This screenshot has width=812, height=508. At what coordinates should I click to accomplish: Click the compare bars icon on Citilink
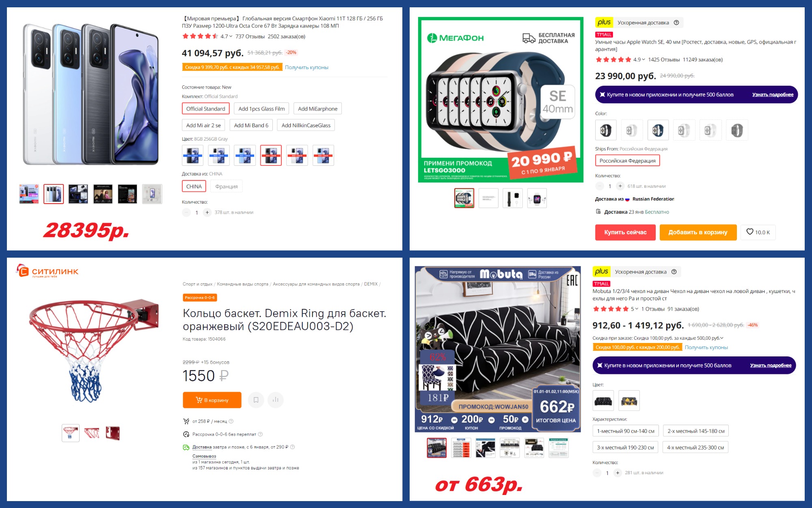click(276, 400)
